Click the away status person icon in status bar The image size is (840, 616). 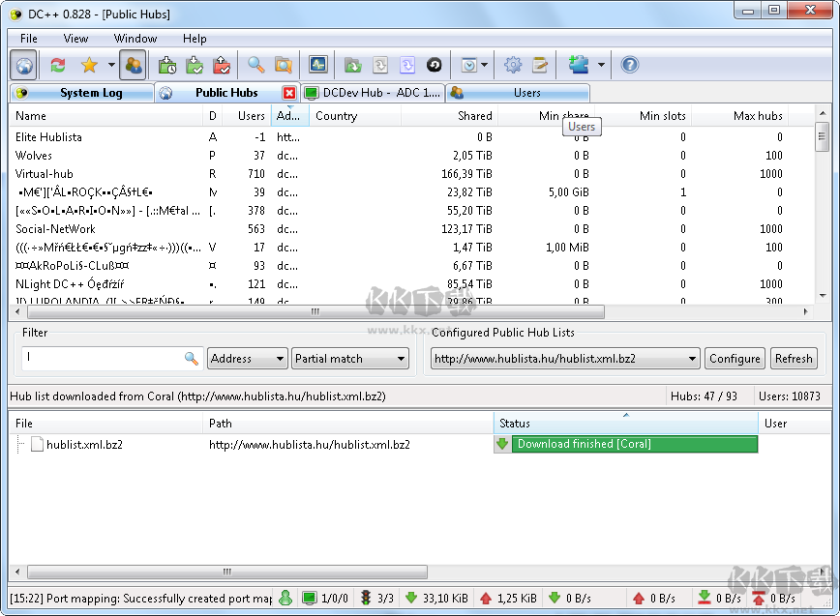[x=285, y=599]
